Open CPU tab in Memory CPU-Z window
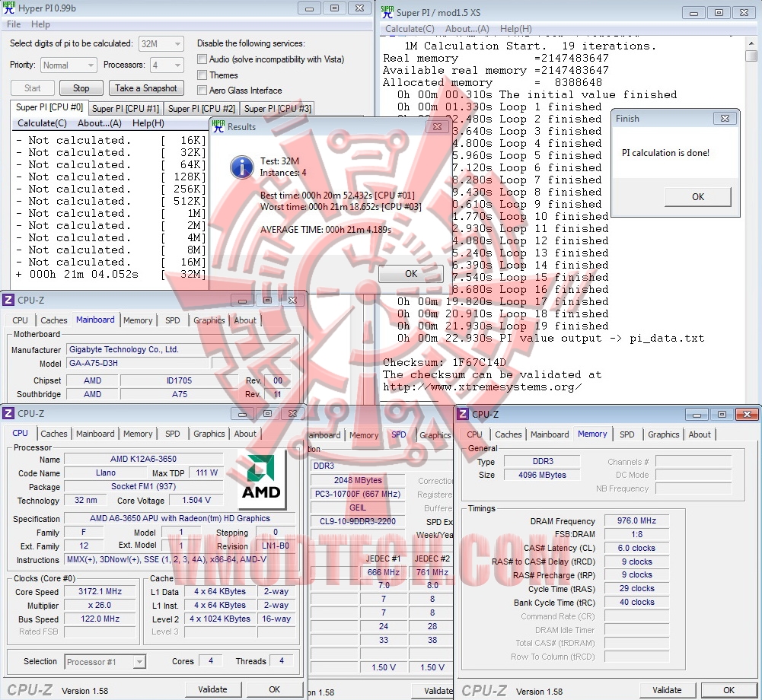Screen dimensions: 762x700 [473, 434]
